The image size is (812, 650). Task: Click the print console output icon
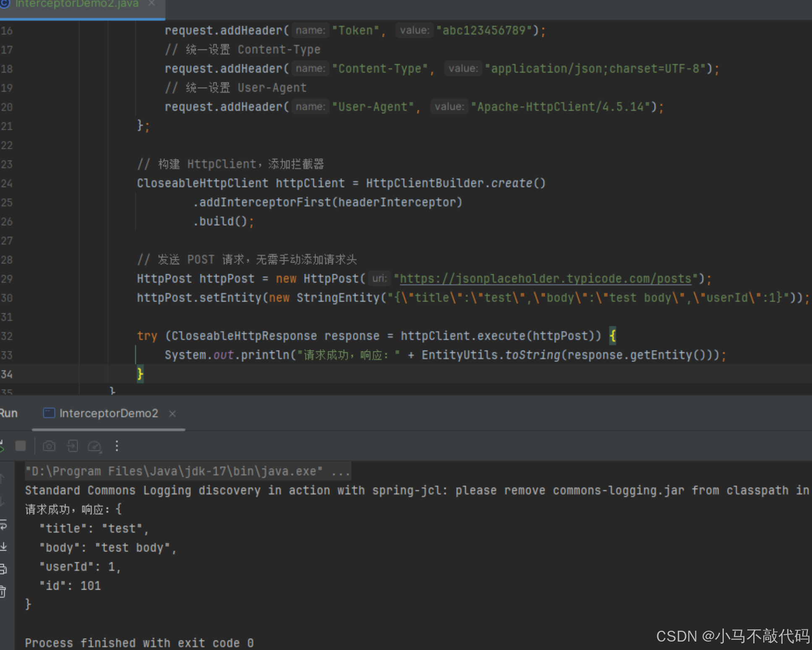[x=3, y=569]
